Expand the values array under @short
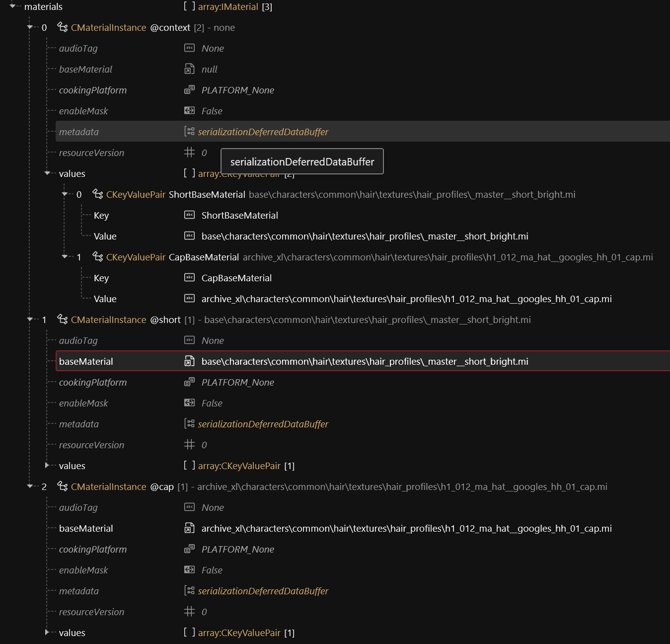Screen dimensions: 670x644 [x=48, y=466]
